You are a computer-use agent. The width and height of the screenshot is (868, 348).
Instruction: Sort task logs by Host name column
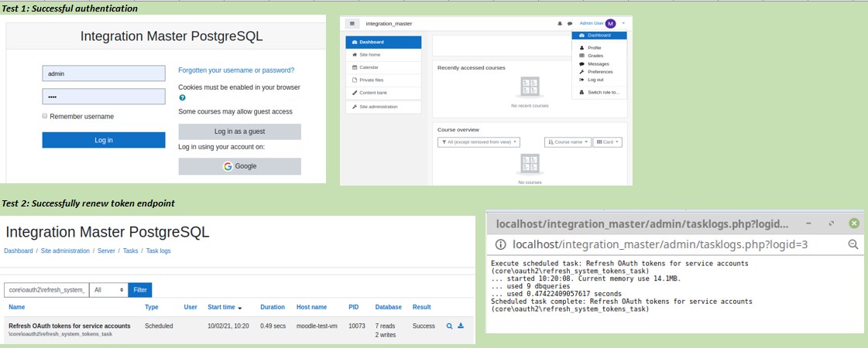312,307
